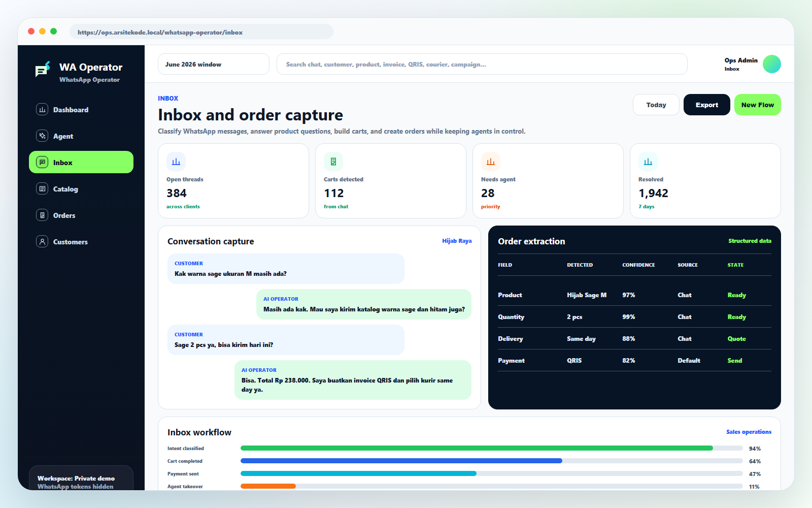Viewport: 812px width, 508px height.
Task: Open the Catalog sidebar icon
Action: [42, 188]
